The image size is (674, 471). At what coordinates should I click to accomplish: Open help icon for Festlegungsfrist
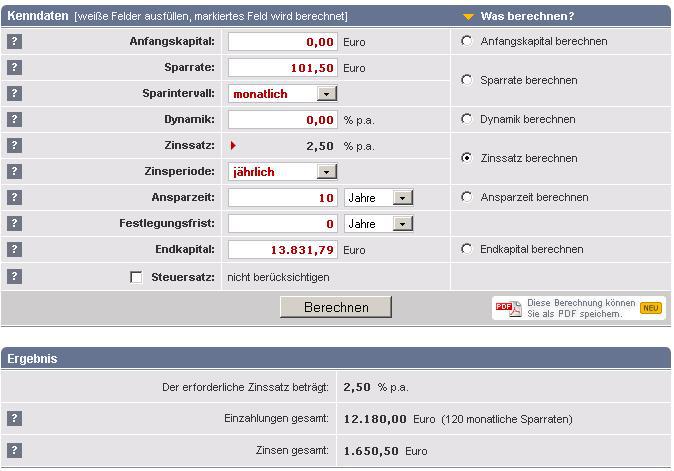[x=14, y=223]
